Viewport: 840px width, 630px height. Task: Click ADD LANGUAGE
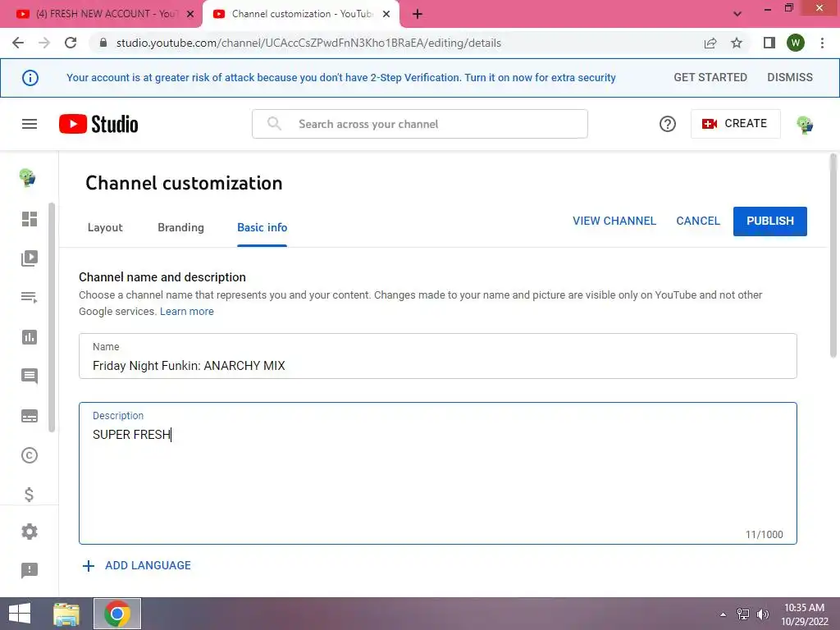coord(137,565)
